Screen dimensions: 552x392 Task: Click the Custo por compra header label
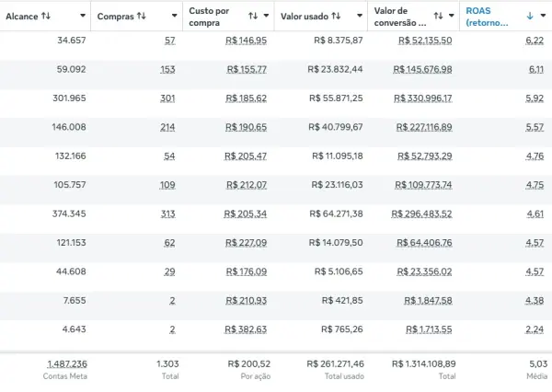click(x=209, y=17)
